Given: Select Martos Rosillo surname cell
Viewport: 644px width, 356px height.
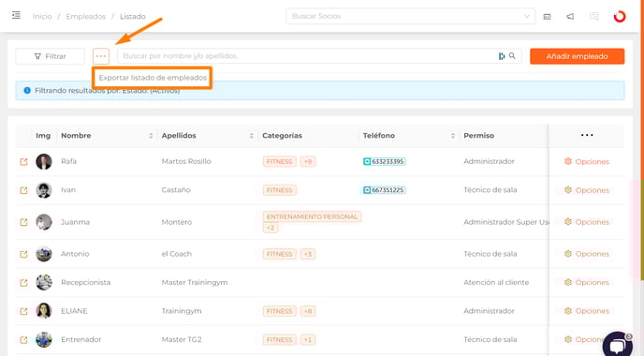Looking at the screenshot, I should pyautogui.click(x=186, y=161).
